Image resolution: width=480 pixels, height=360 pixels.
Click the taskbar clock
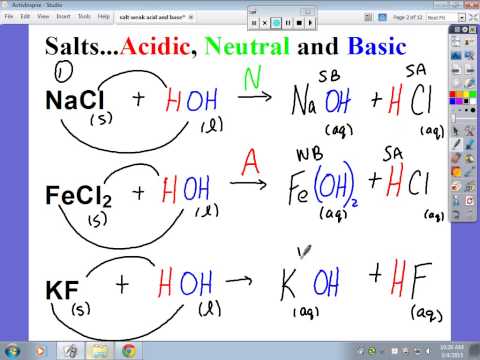point(452,351)
